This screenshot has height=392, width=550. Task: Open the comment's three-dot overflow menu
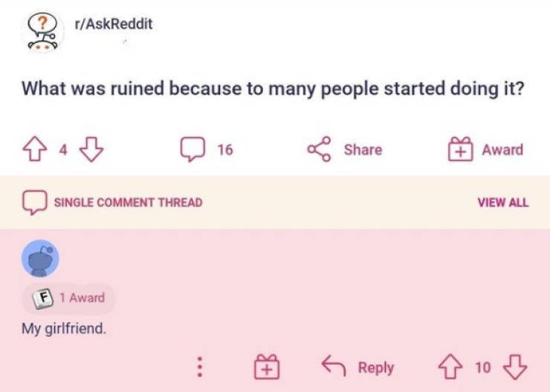click(199, 367)
